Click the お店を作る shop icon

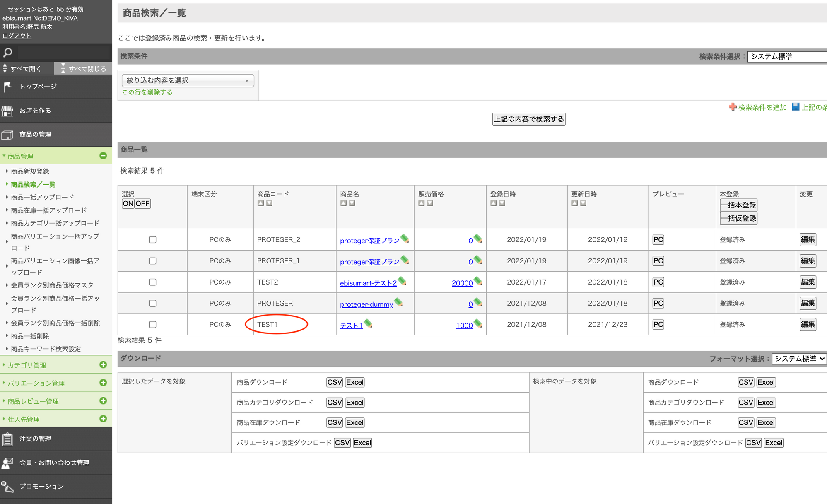[7, 111]
